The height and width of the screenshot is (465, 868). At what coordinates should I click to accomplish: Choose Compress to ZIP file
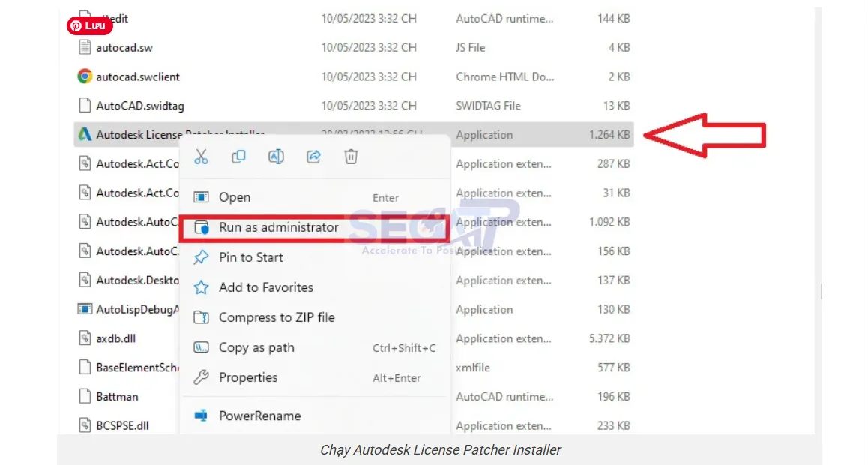315,317
